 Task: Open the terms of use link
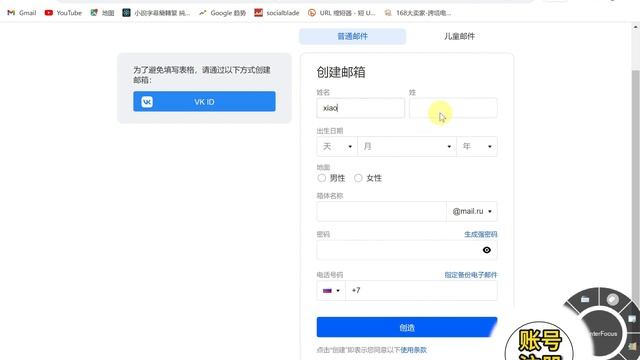[413, 350]
